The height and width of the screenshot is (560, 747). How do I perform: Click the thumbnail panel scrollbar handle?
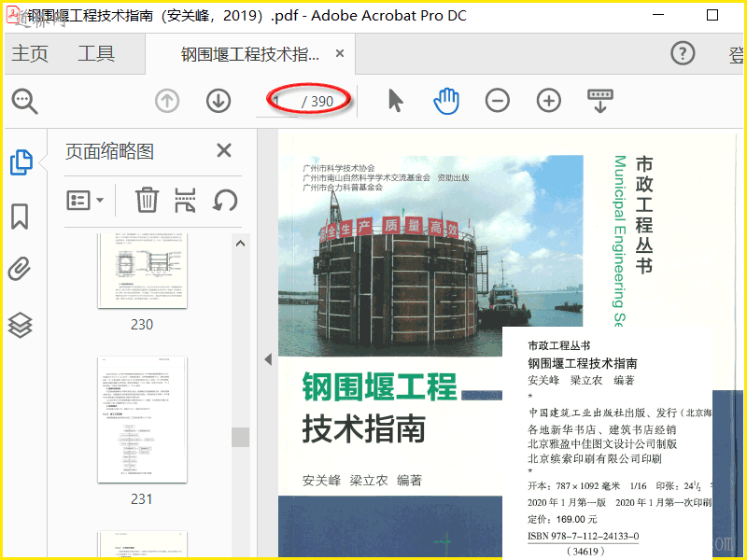[241, 437]
